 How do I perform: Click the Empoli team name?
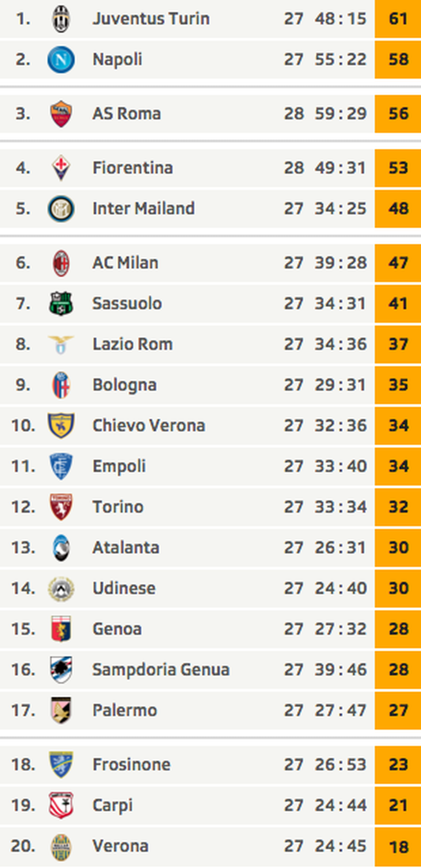pos(119,466)
